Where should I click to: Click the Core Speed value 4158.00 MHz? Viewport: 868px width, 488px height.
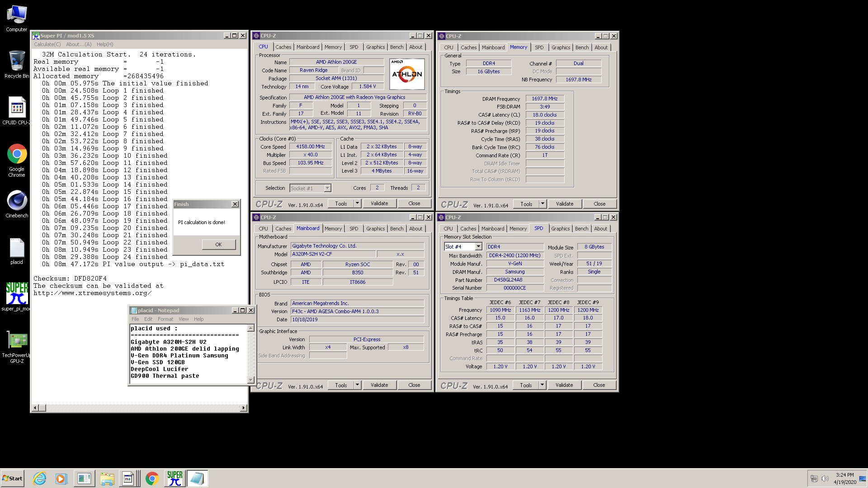[311, 147]
